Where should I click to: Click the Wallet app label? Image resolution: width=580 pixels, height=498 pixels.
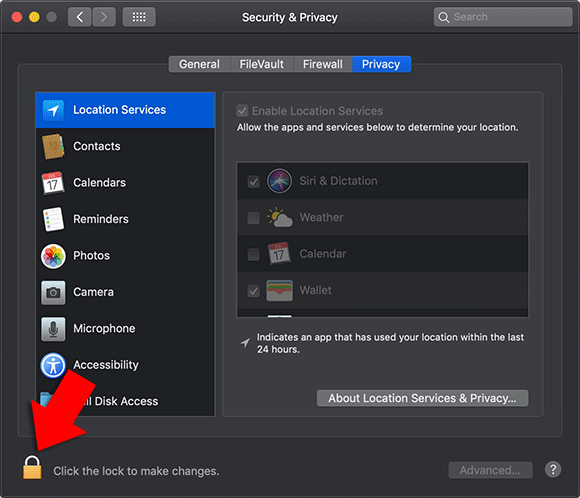[316, 290]
